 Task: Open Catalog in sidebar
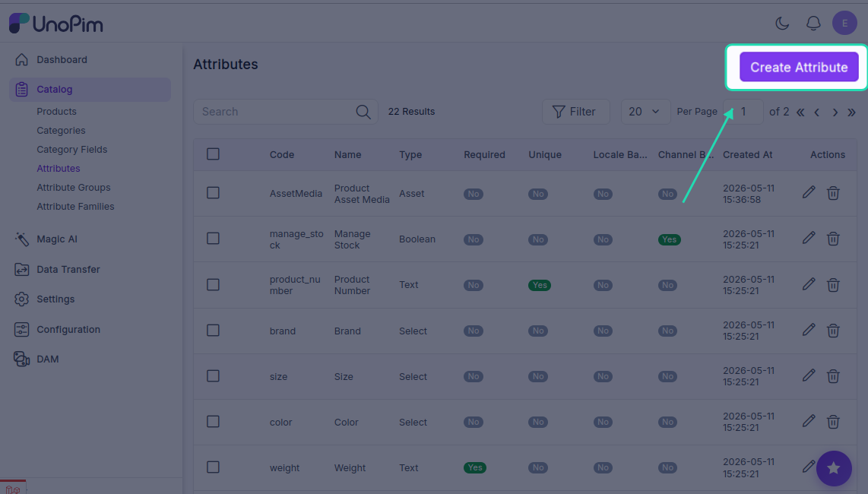click(90, 89)
